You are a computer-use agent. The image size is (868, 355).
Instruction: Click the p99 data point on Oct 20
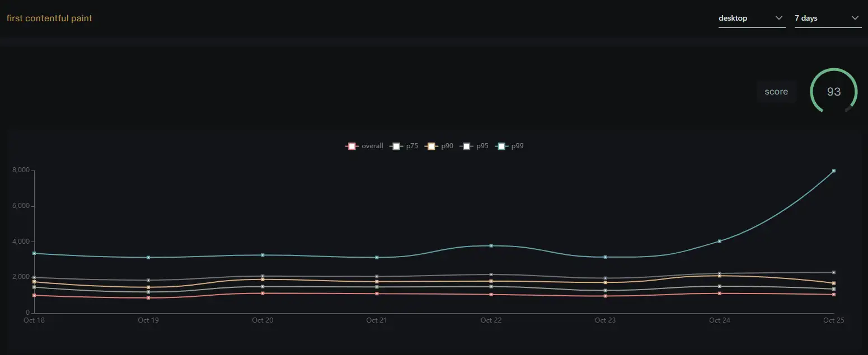[262, 255]
